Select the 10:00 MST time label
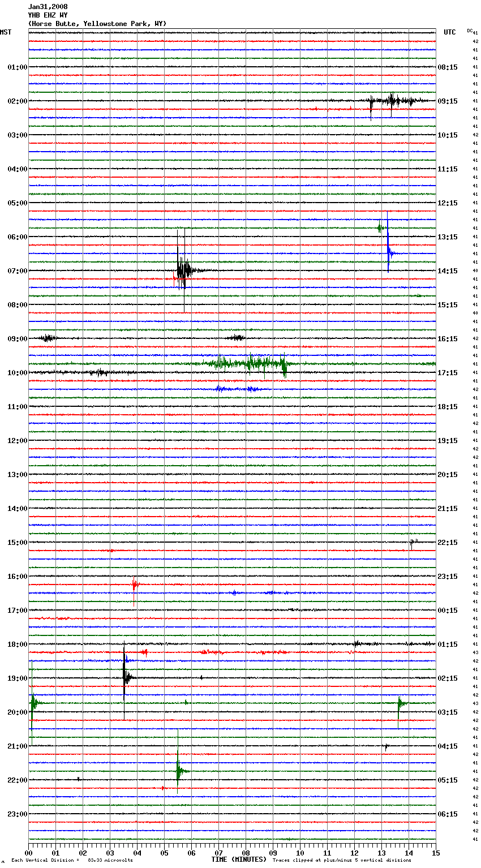Viewport: 481px width, 868px height. point(18,373)
